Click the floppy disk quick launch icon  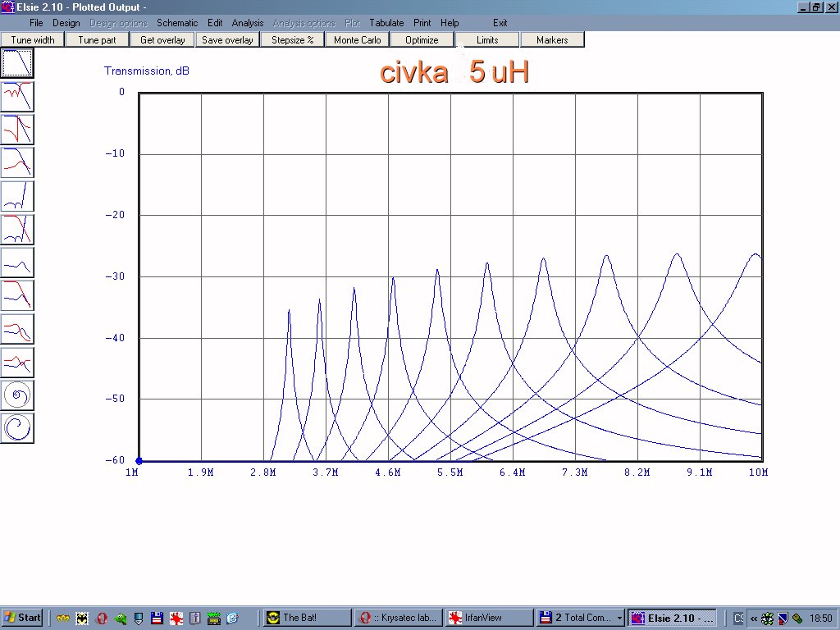click(x=157, y=619)
